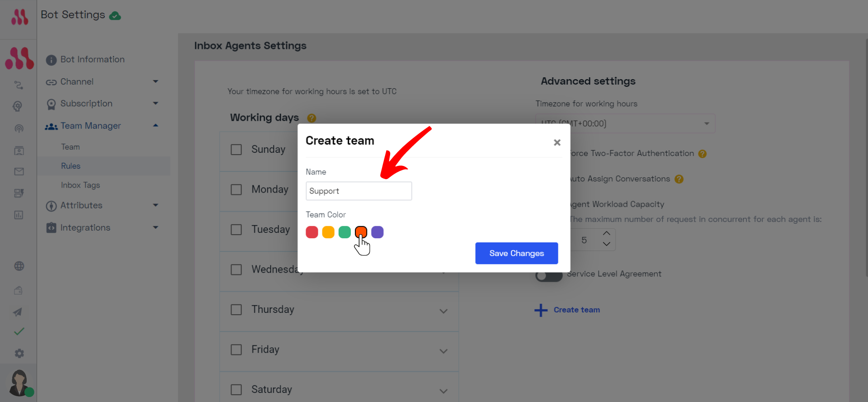Toggle the Service Level Agreement switch
Screen dimensions: 868x402
tap(549, 275)
